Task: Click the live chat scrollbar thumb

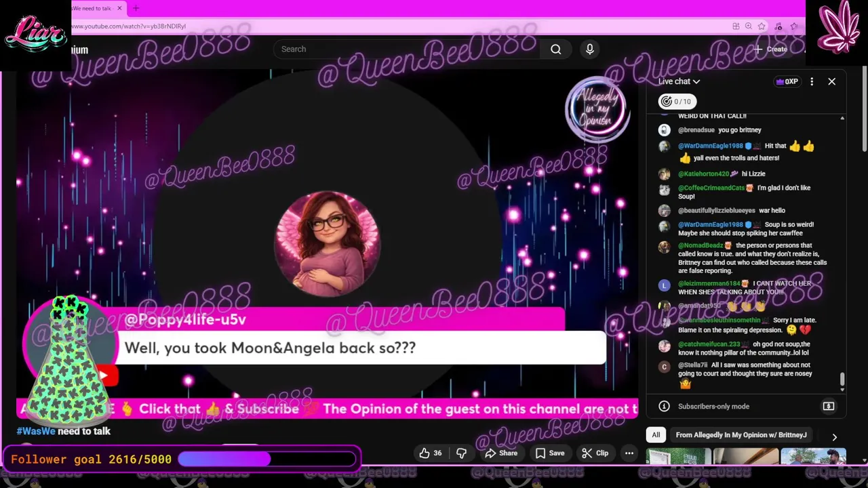Action: [842, 379]
